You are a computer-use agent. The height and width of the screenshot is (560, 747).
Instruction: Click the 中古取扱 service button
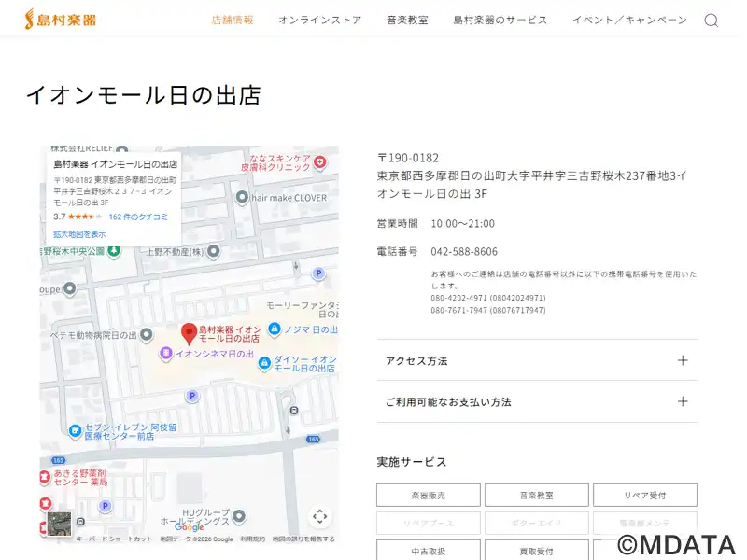429,551
